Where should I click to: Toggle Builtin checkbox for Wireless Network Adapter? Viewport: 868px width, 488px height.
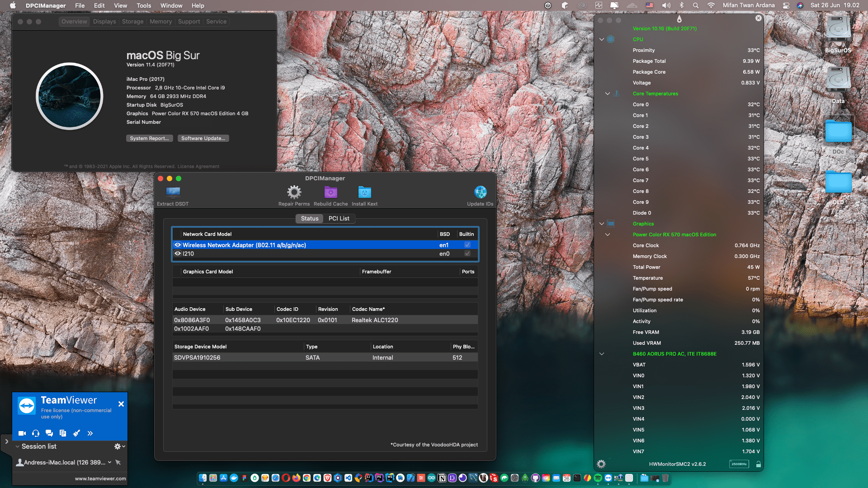click(467, 245)
